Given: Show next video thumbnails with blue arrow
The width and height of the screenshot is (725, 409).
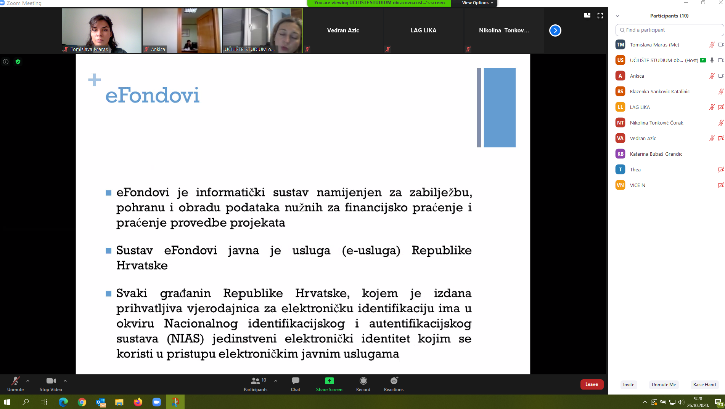Looking at the screenshot, I should pos(555,30).
